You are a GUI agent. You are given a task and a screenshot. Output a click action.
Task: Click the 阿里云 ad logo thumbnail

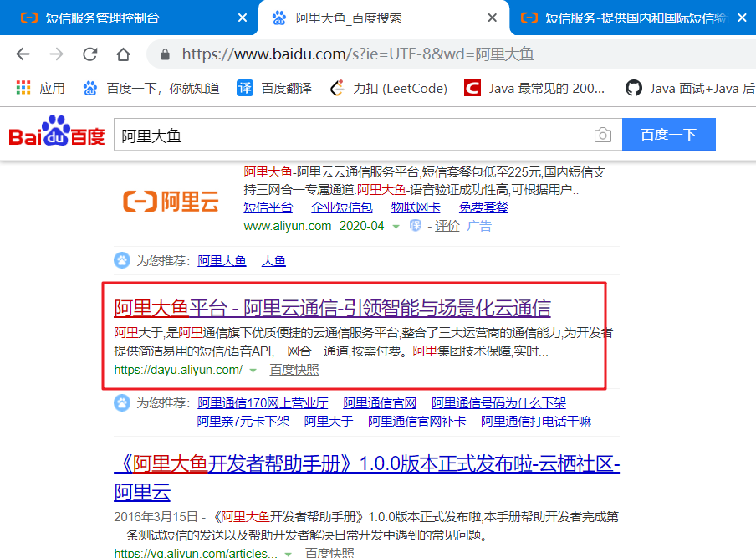171,201
